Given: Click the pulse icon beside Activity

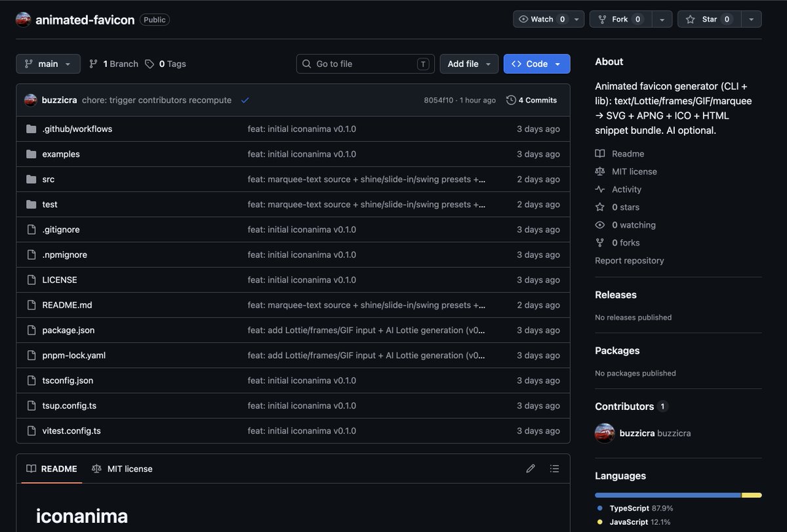Looking at the screenshot, I should pos(600,189).
